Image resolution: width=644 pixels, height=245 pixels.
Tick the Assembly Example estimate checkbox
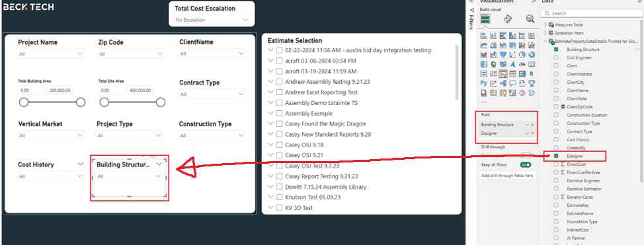click(279, 114)
